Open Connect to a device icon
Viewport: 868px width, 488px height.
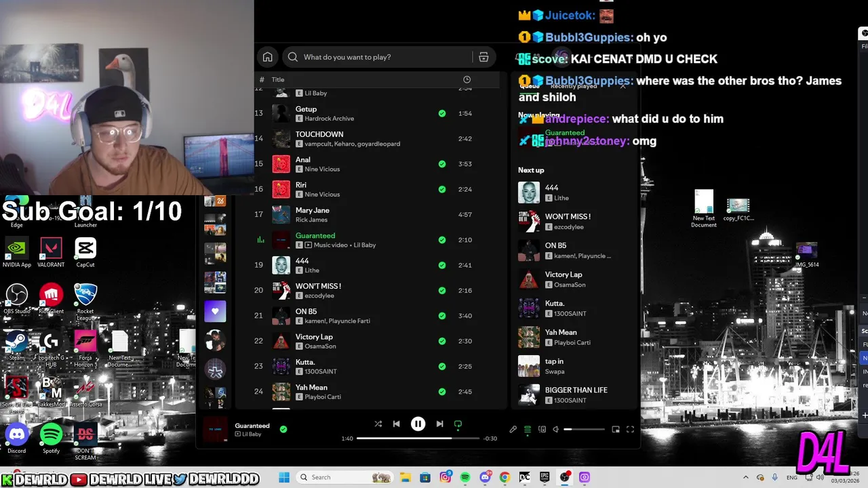click(x=542, y=429)
